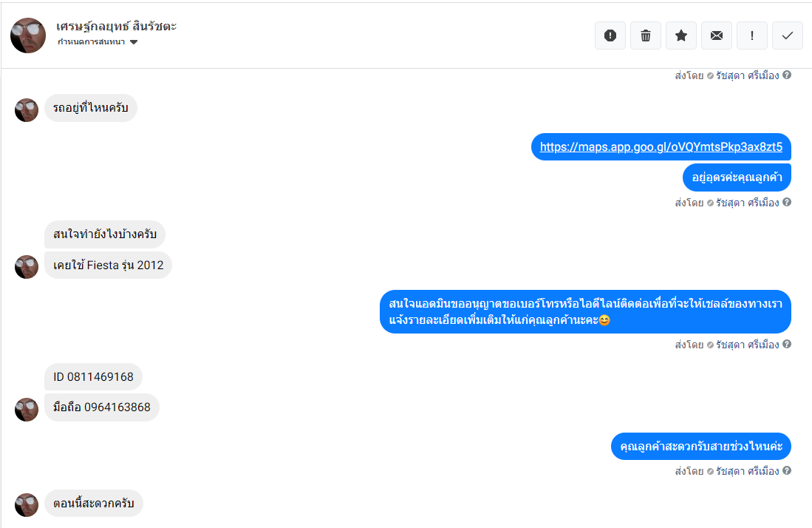Viewport: 812px width, 528px height.
Task: Open the Google Maps link in the chat
Action: click(661, 147)
